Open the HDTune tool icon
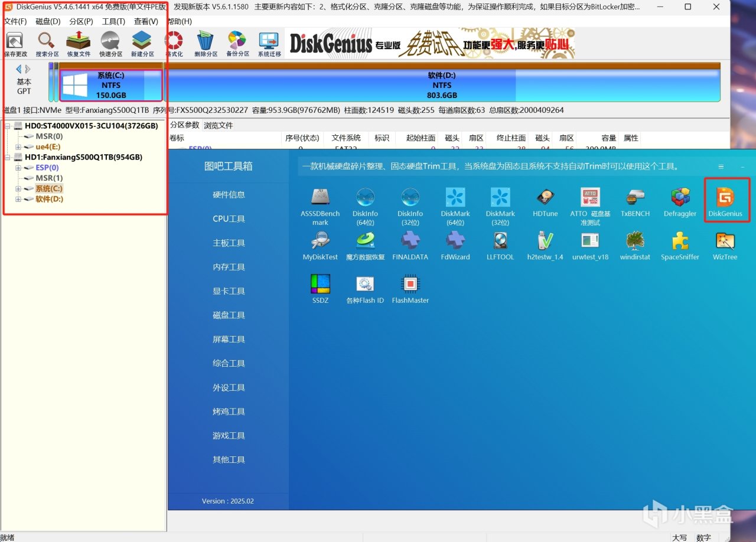The width and height of the screenshot is (756, 542). tap(545, 203)
